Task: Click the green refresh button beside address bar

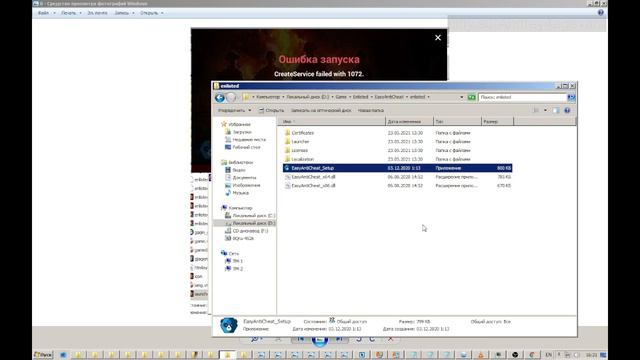Action: pos(471,97)
